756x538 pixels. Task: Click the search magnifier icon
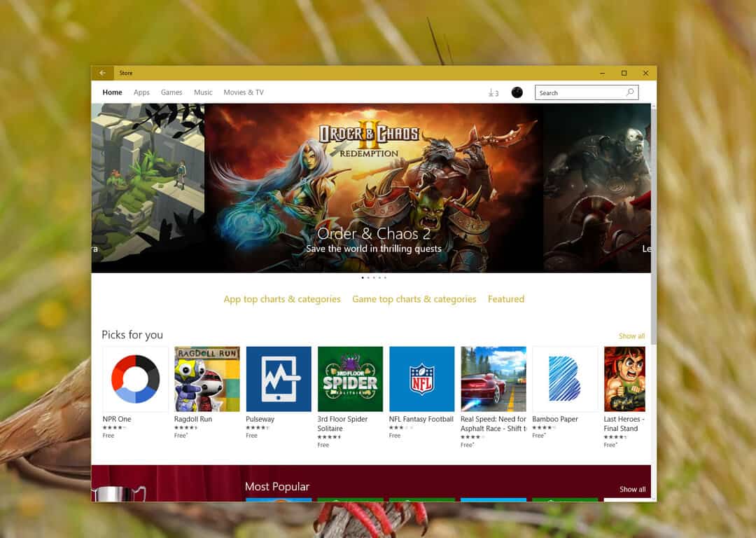630,92
